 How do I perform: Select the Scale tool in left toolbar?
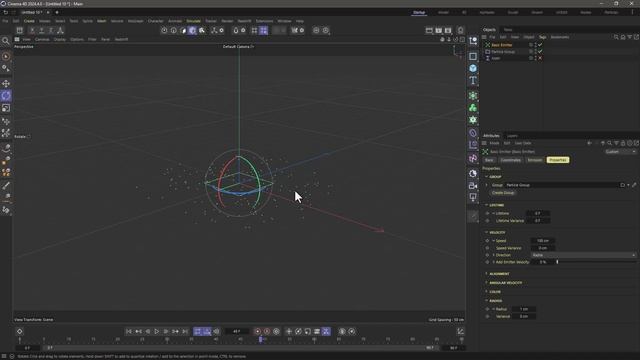coord(6,108)
